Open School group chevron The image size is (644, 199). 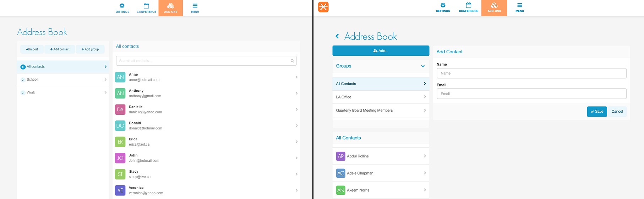coord(105,80)
